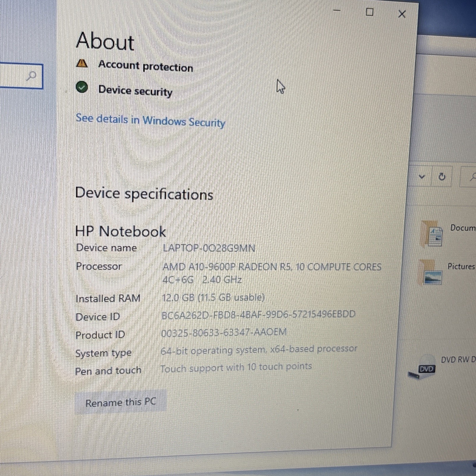Select device name LAPTOP-0O28G9MN
Viewport: 476px width, 476px height.
(x=209, y=248)
